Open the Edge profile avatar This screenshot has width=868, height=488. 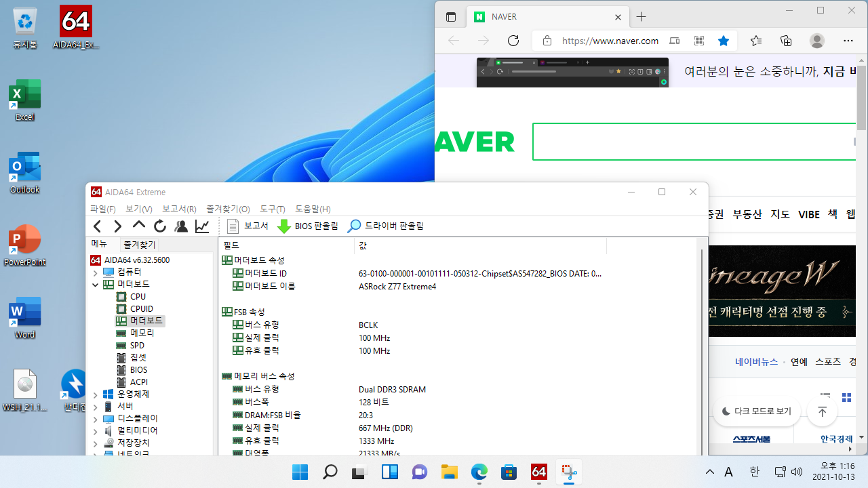(817, 41)
